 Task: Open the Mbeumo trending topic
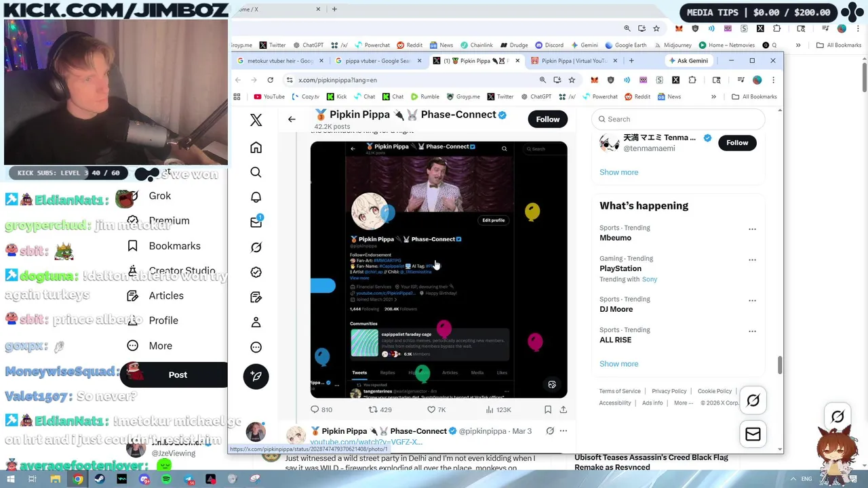[x=615, y=238]
